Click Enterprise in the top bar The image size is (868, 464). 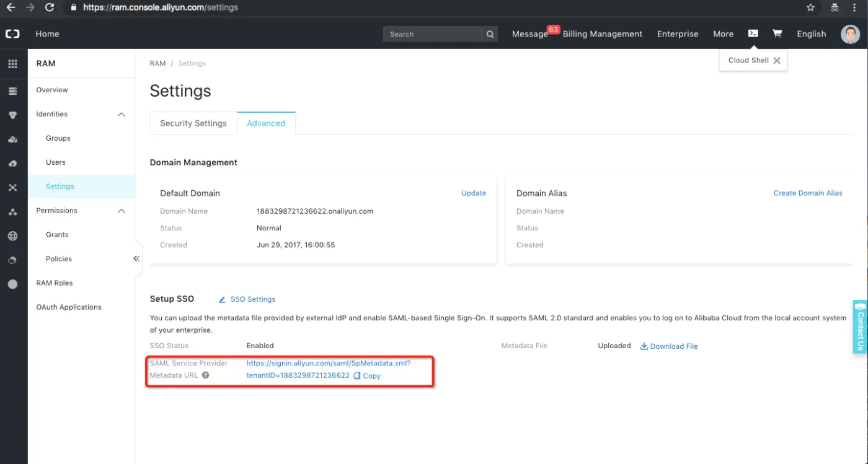pyautogui.click(x=678, y=34)
